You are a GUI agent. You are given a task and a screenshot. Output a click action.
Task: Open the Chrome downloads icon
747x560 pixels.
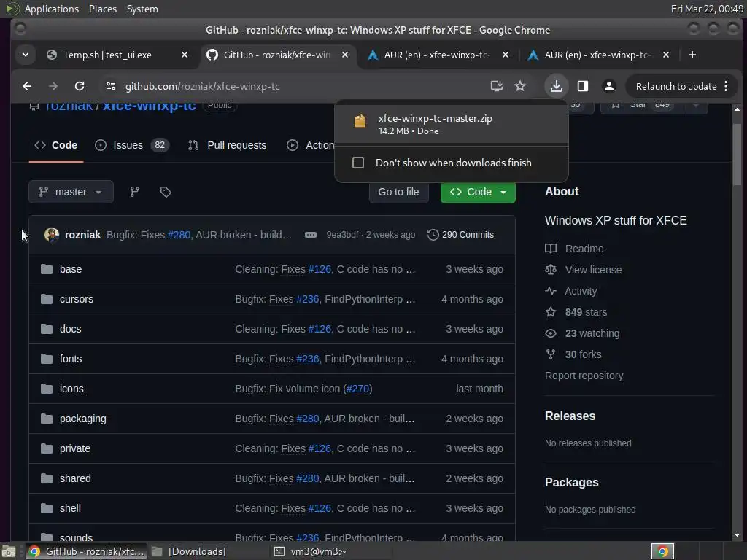pos(556,86)
